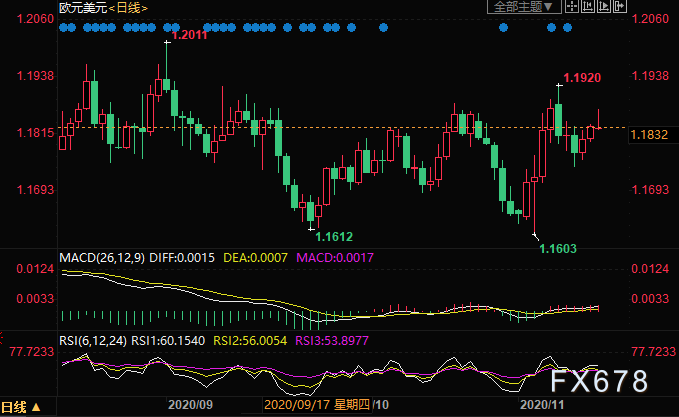This screenshot has width=679, height=417.
Task: Click the isolated blue dot right of the main dot cluster
Action: coord(383,28)
